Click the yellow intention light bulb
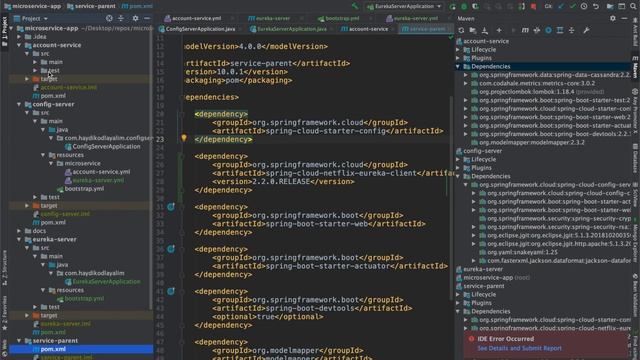640x360 pixels. click(x=184, y=138)
